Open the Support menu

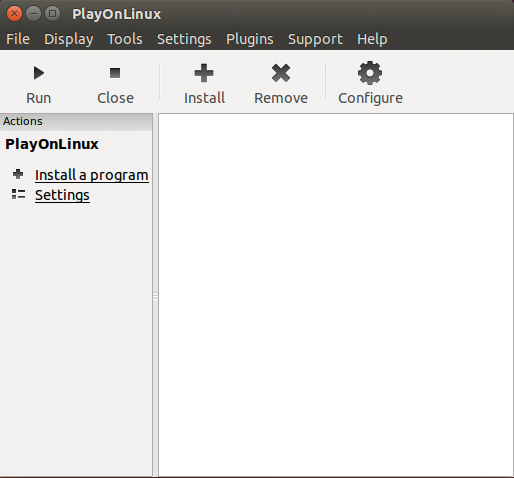(x=315, y=39)
